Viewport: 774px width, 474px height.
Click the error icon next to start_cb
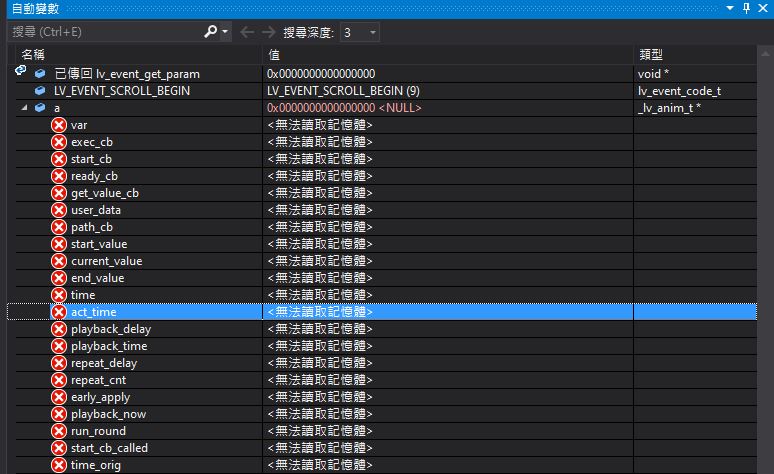click(59, 159)
